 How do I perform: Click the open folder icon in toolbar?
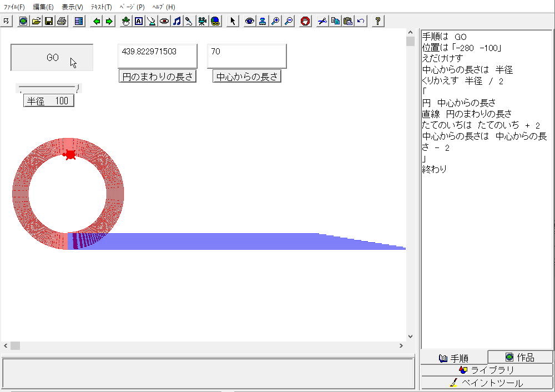(36, 21)
